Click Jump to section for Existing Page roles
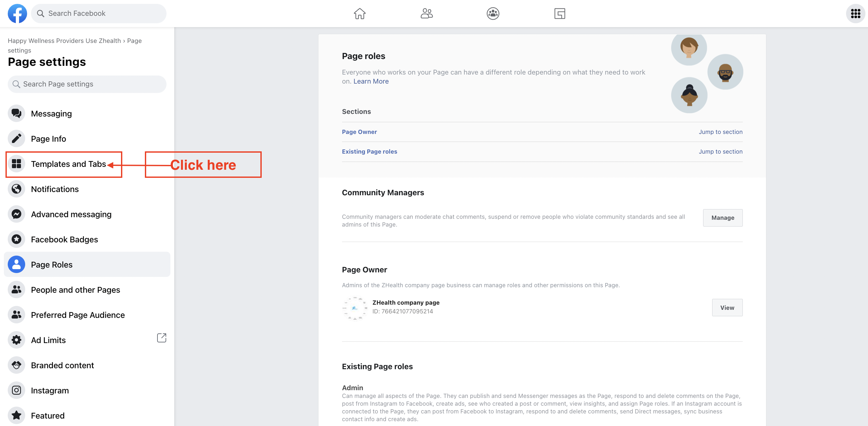The height and width of the screenshot is (426, 868). click(x=721, y=152)
